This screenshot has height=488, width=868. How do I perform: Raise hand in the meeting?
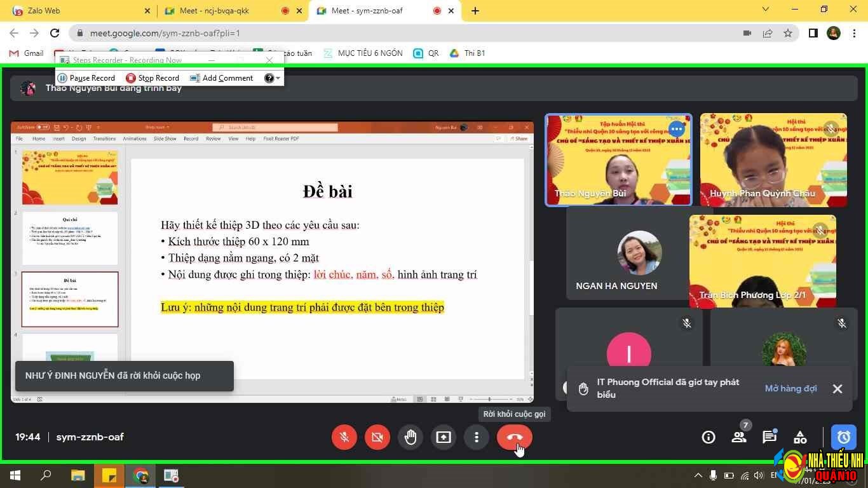(x=410, y=437)
